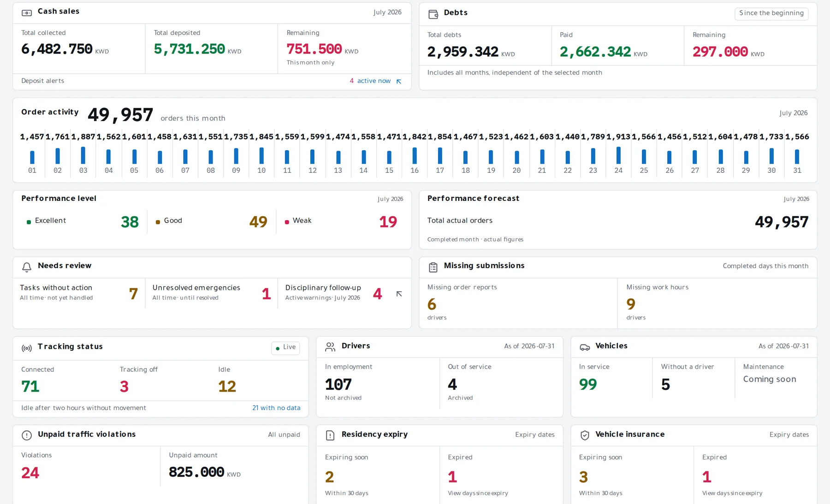Click the Unpaid traffic violations alert icon

point(27,435)
